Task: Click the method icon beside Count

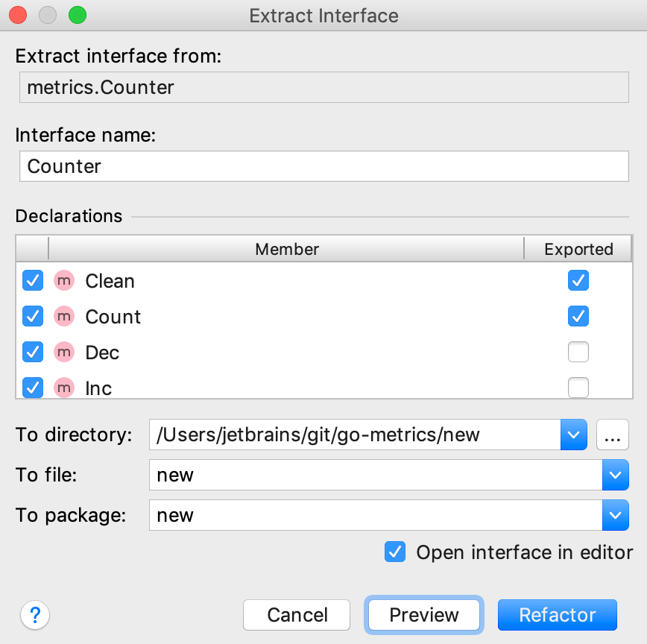Action: pos(64,317)
